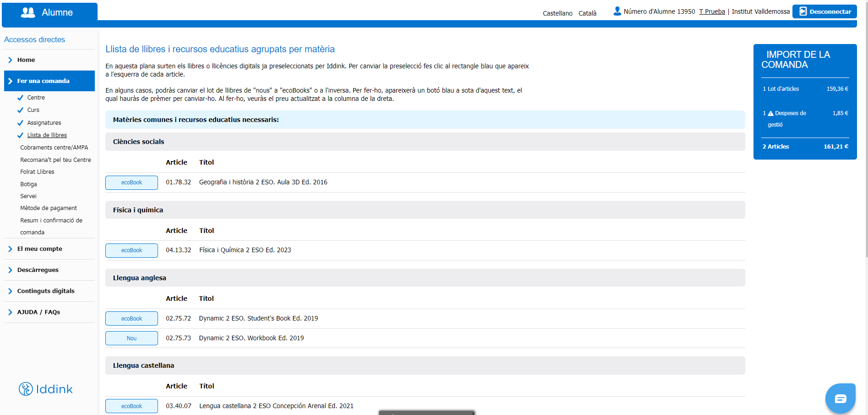Click the Alumne people icon
The width and height of the screenshot is (868, 415).
(28, 13)
